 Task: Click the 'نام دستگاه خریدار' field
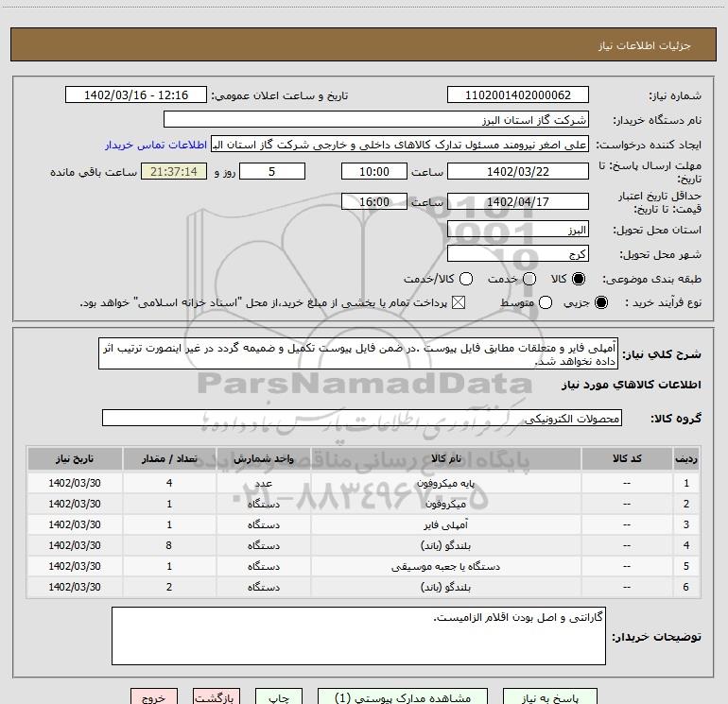[376, 120]
